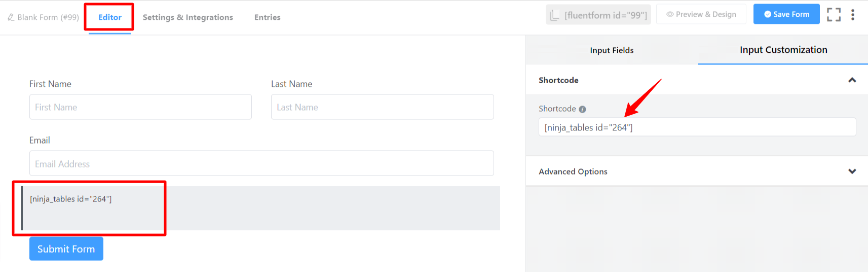This screenshot has width=868, height=272.
Task: Click the info icon beside the Shortcode label
Action: 582,109
